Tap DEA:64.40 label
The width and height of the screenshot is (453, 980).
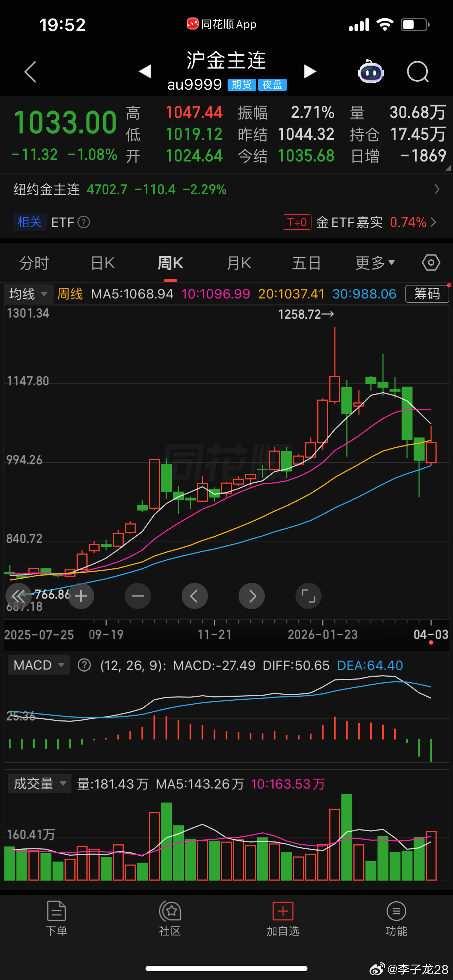(x=370, y=665)
